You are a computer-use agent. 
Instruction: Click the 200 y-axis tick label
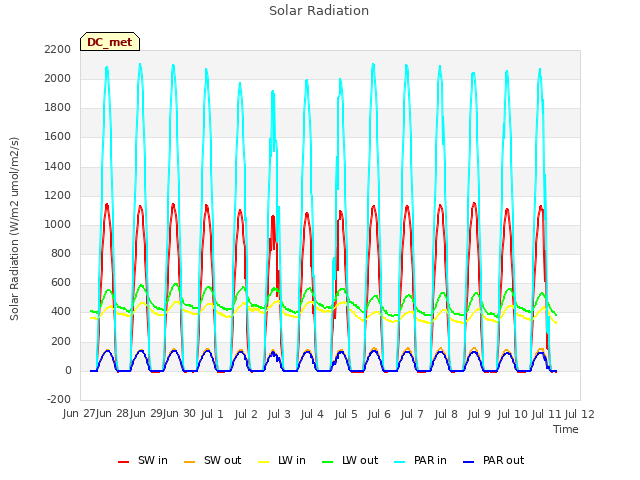(x=61, y=341)
